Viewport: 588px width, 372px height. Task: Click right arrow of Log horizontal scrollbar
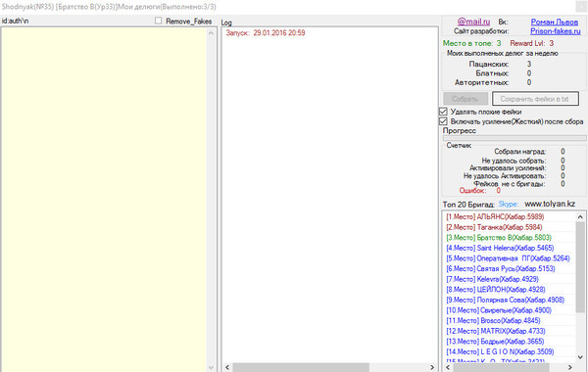[432, 367]
